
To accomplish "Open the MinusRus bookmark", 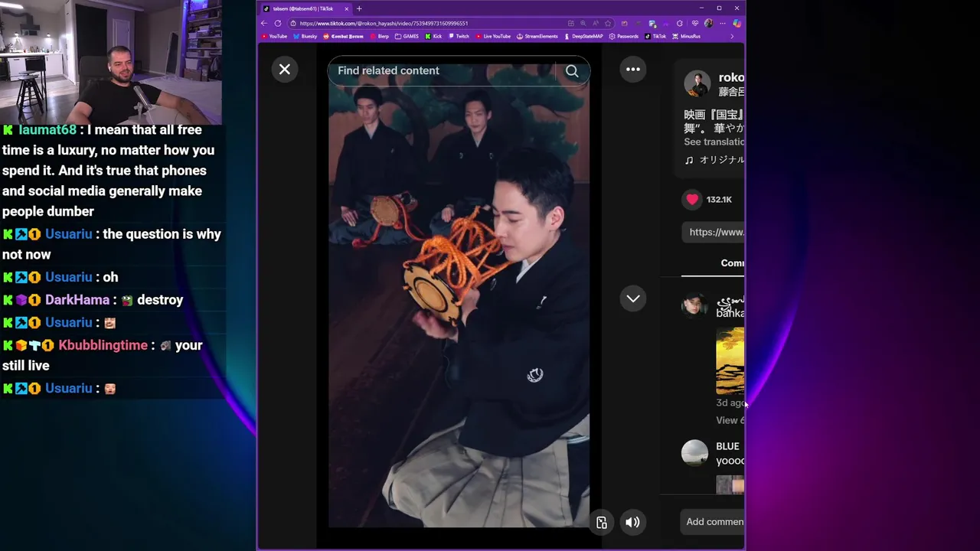I will pyautogui.click(x=686, y=36).
